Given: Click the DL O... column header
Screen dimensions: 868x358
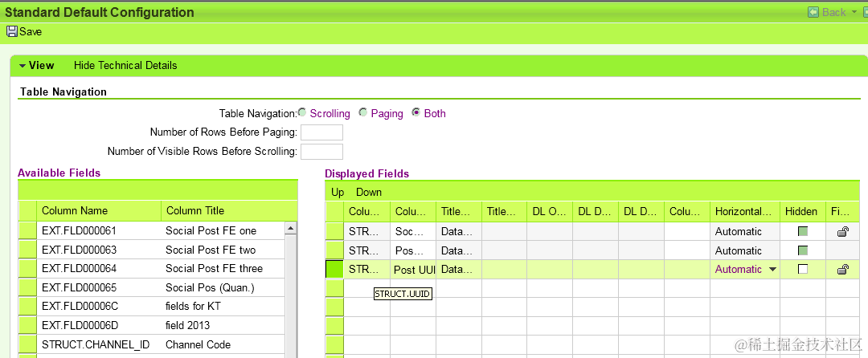Looking at the screenshot, I should 550,211.
